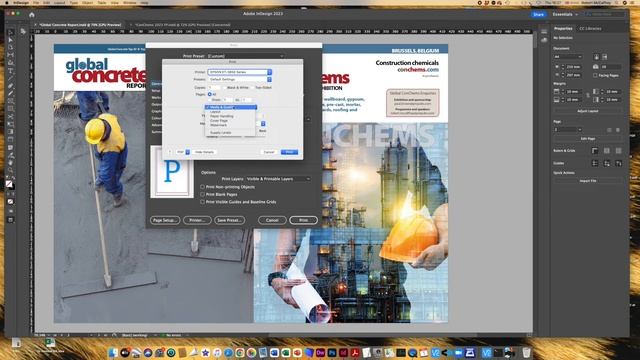Image resolution: width=640 pixels, height=360 pixels.
Task: Click Page Setup... button
Action: [165, 220]
